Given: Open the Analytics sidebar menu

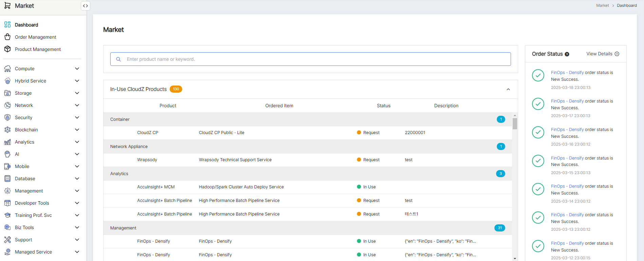Looking at the screenshot, I should (24, 142).
